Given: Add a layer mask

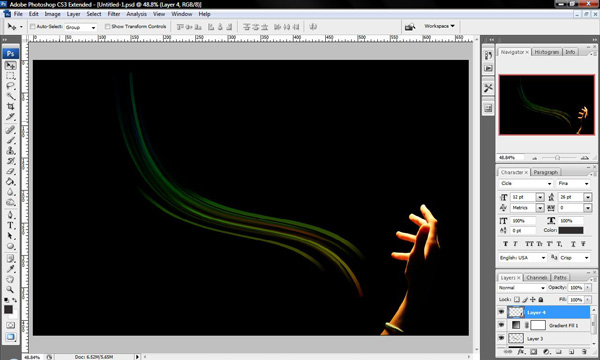Looking at the screenshot, I should coord(533,351).
